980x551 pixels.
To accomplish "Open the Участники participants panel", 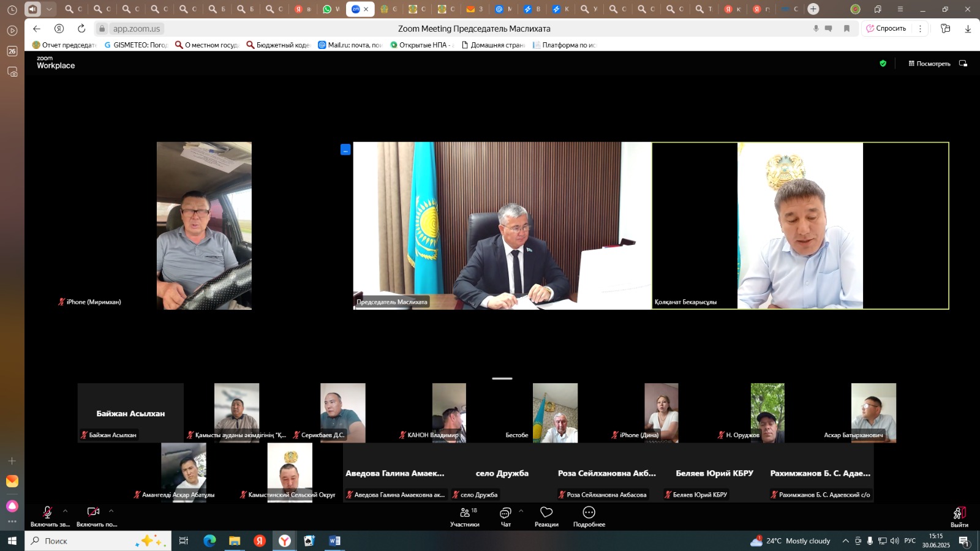I will 465,516.
